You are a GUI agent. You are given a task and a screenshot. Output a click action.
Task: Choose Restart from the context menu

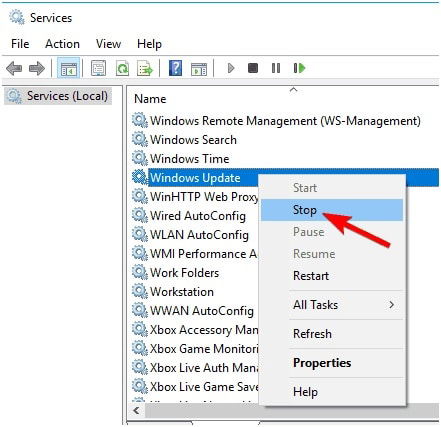point(332,276)
